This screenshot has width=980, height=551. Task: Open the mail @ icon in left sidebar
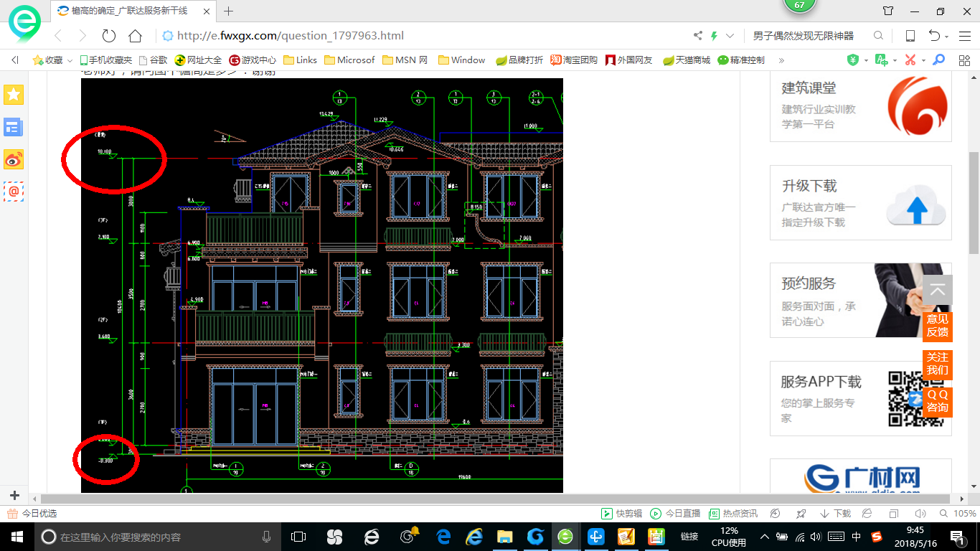tap(14, 191)
